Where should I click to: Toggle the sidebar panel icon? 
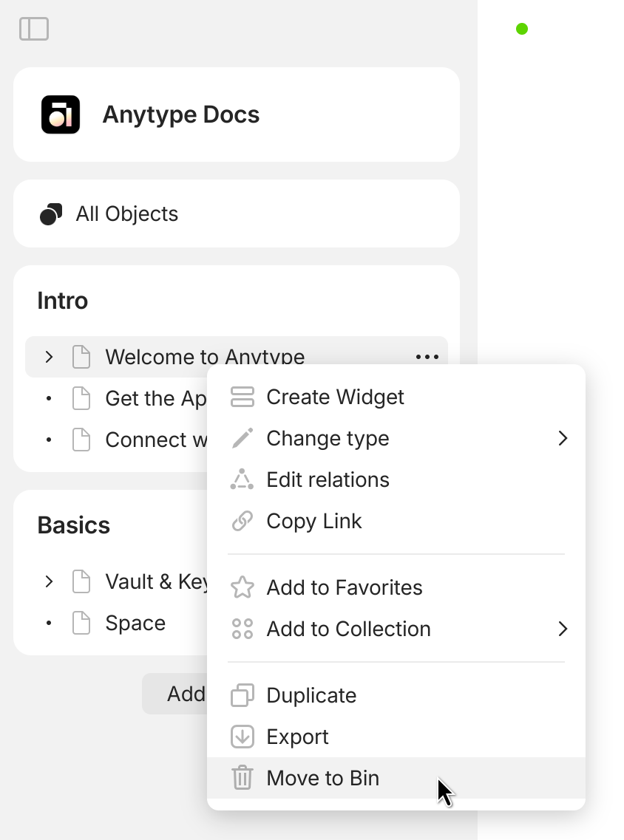click(x=34, y=29)
